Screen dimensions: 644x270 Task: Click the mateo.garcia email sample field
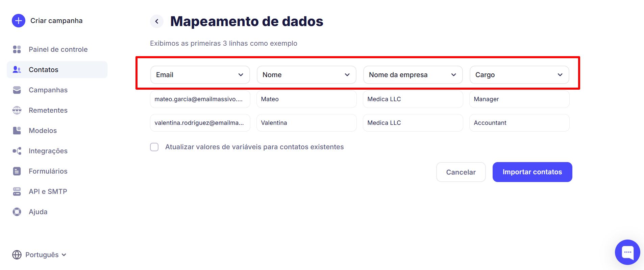click(200, 99)
